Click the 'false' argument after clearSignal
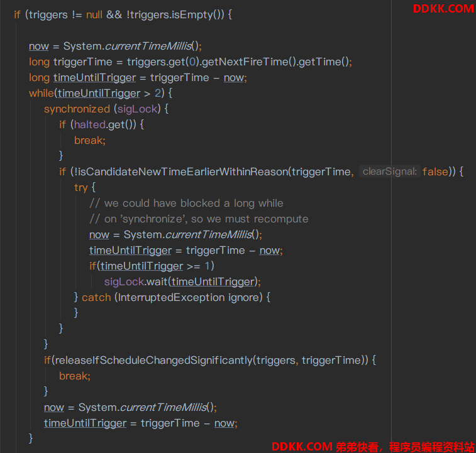Viewport: 476px width, 453px height. click(x=435, y=172)
